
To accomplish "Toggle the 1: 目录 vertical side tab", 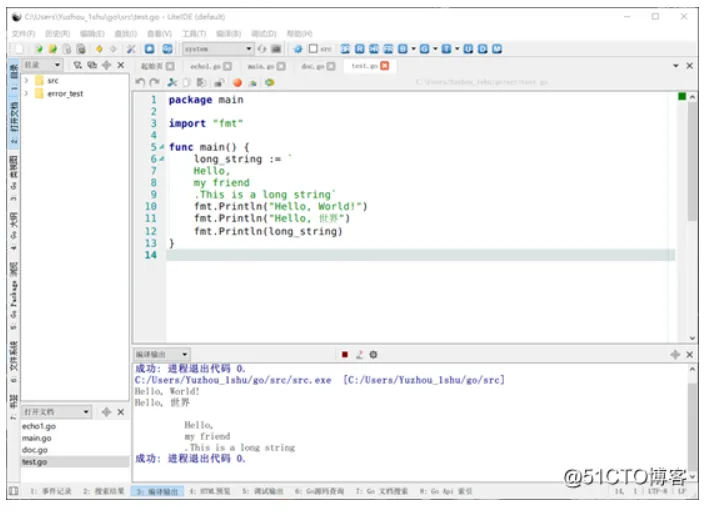I will pyautogui.click(x=14, y=77).
